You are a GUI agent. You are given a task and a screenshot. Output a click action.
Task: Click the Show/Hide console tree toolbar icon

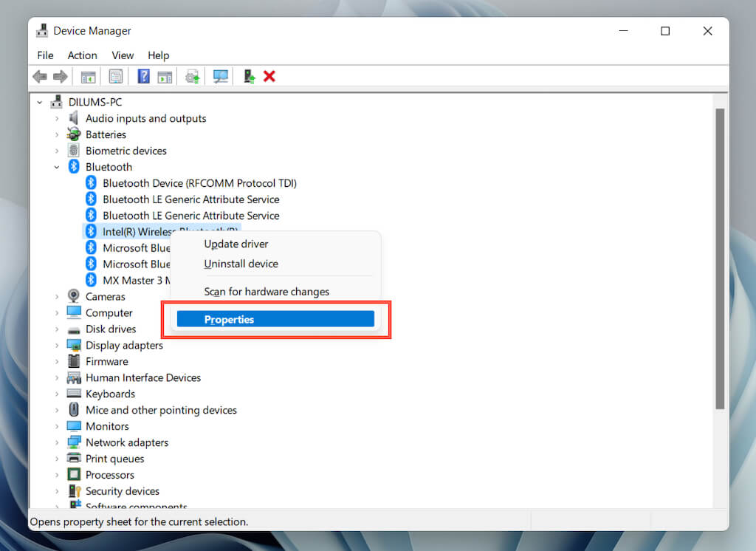click(x=89, y=76)
